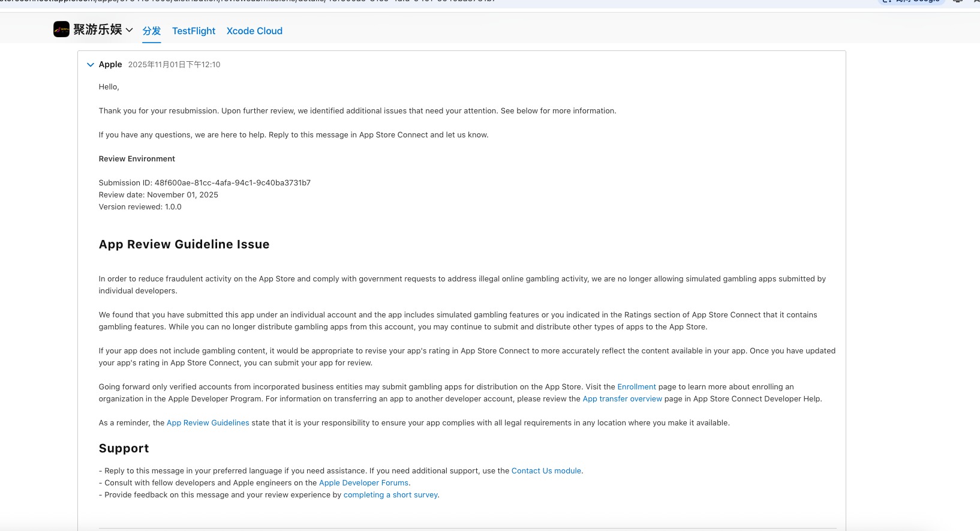
Task: Open the App Review Guidelines link
Action: coord(208,423)
